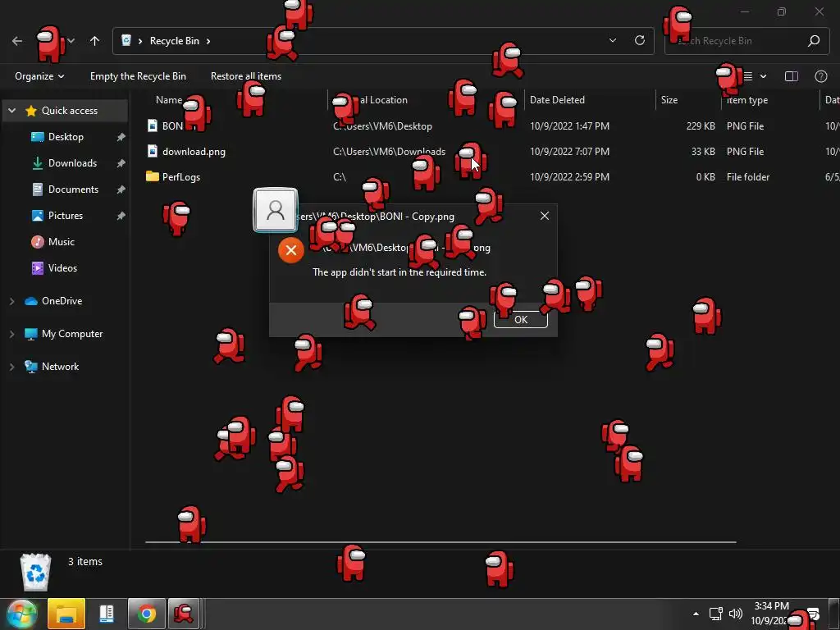
Task: Go up one folder level
Action: [x=95, y=41]
